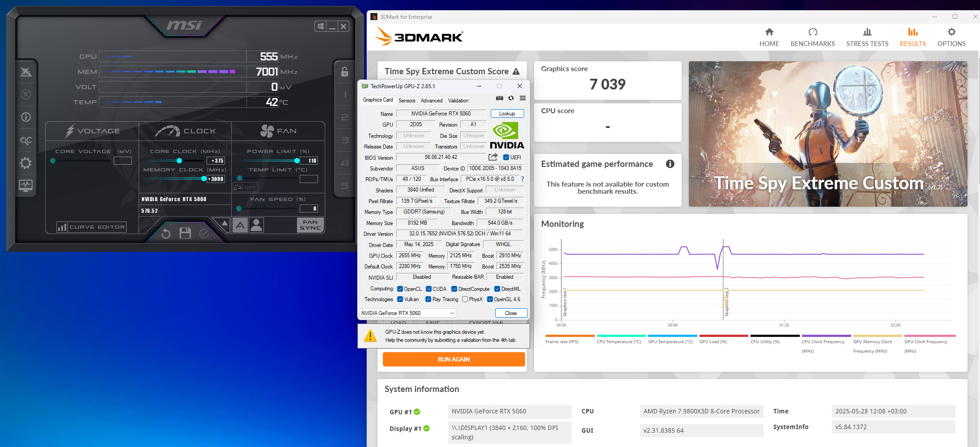The image size is (980, 447).
Task: Click the Afterburner user-defined fan profile icon
Action: (x=256, y=225)
